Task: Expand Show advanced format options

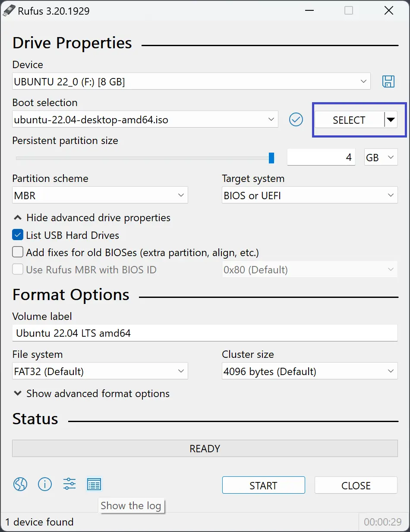Action: 91,394
